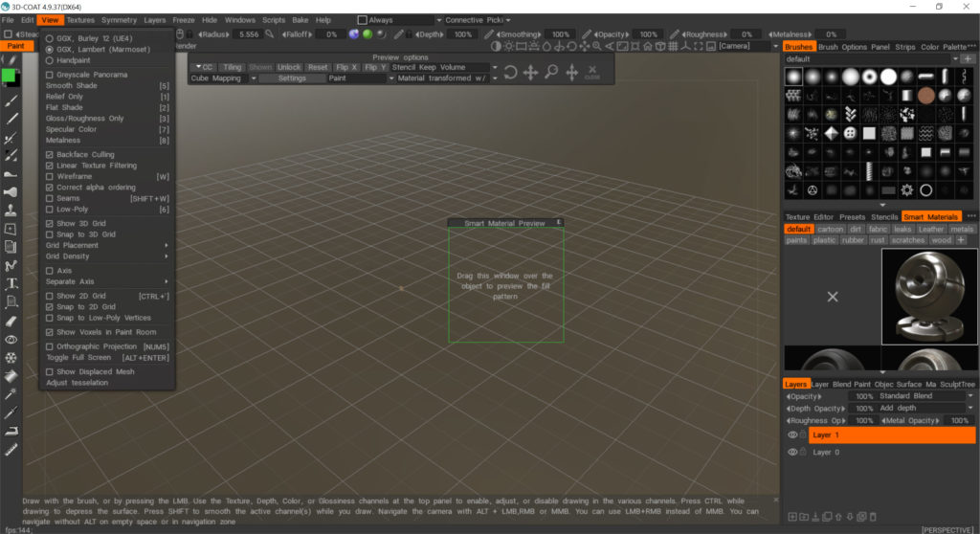Delete layer with the trash icon
This screenshot has height=534, width=980.
tap(873, 517)
